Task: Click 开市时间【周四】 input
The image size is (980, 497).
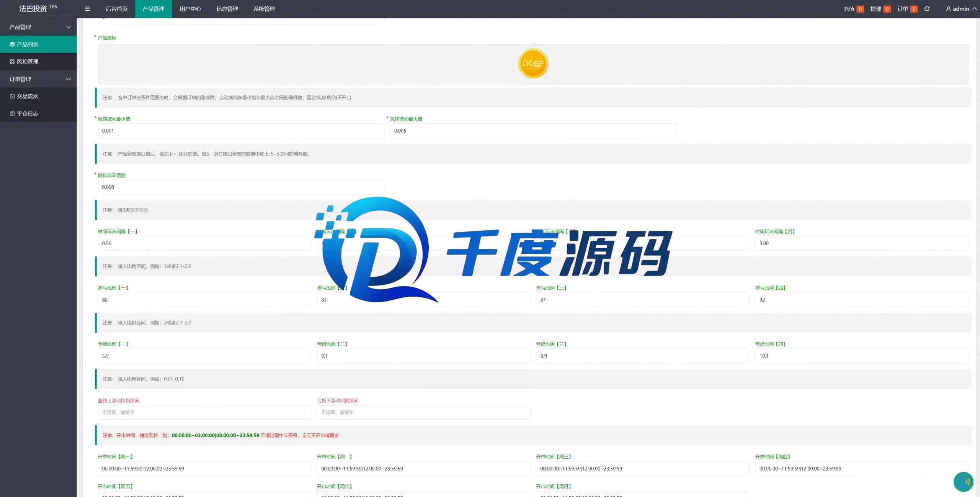Action: pyautogui.click(x=862, y=469)
